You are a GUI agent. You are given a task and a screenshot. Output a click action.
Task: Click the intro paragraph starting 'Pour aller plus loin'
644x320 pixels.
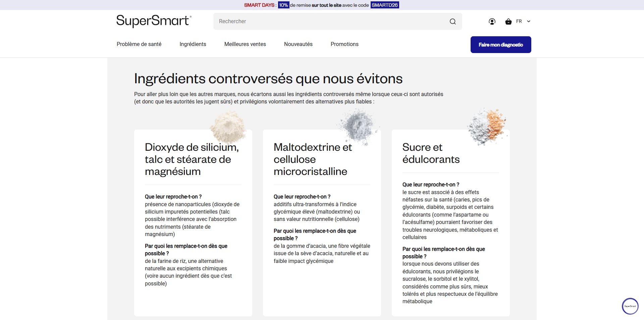click(288, 98)
